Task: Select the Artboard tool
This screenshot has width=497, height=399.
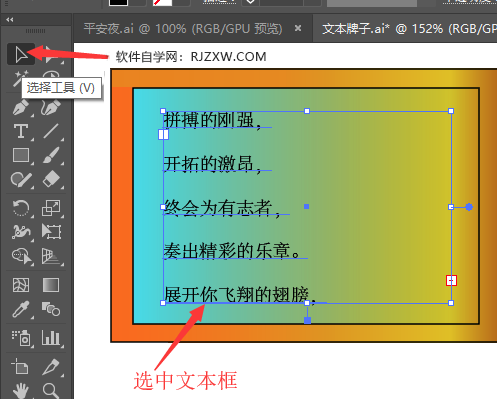Action: click(20, 367)
